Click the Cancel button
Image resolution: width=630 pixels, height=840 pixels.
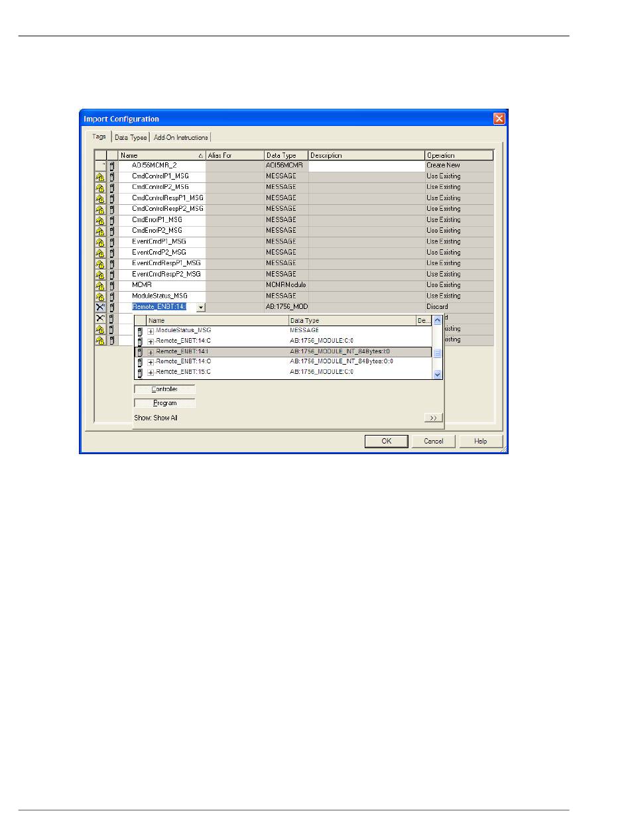pos(434,441)
